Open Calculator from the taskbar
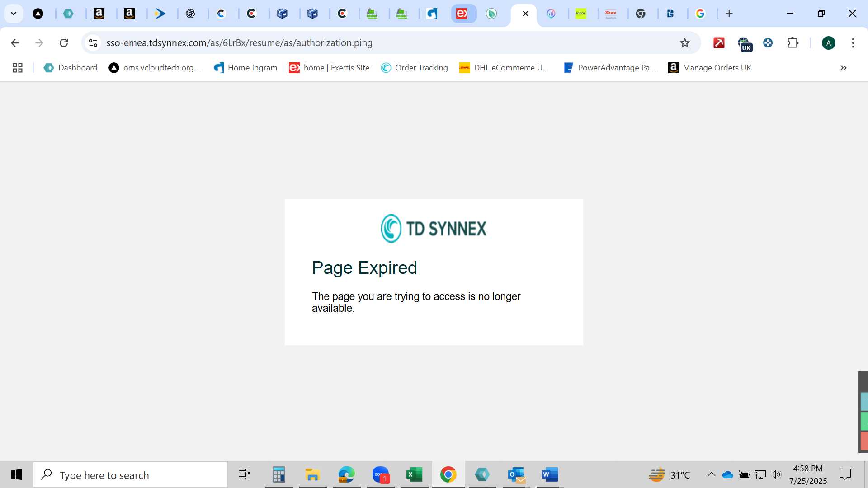The width and height of the screenshot is (868, 488). tap(279, 475)
